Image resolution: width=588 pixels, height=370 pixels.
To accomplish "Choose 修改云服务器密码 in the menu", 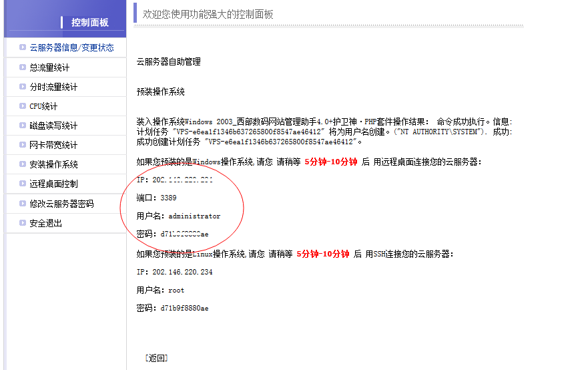I will (x=61, y=204).
